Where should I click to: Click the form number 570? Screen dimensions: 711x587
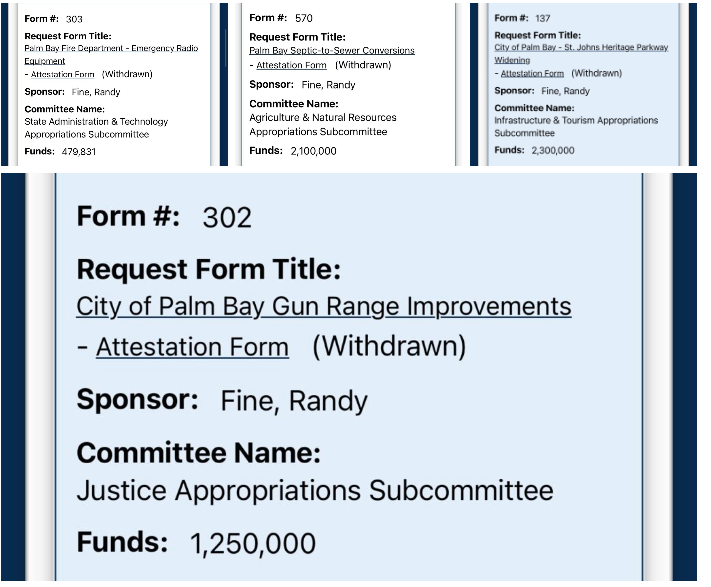click(303, 18)
